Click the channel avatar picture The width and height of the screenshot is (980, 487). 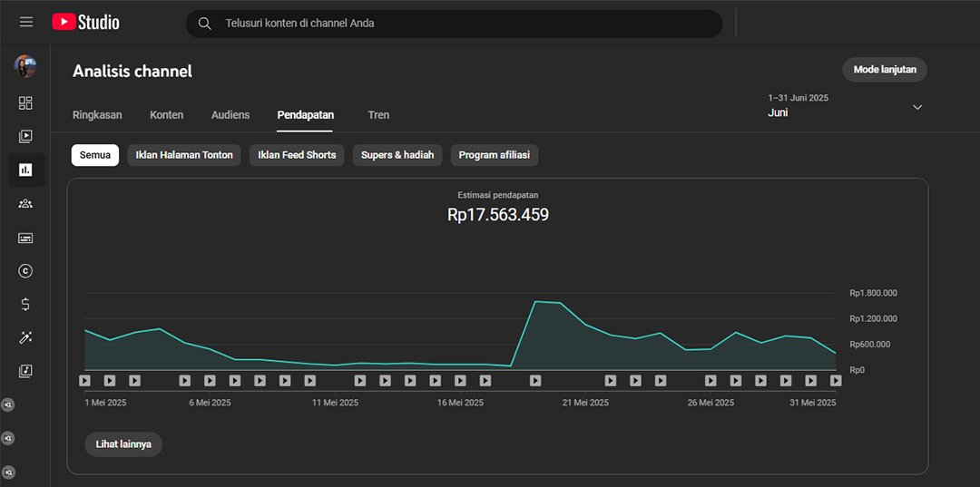[x=25, y=66]
